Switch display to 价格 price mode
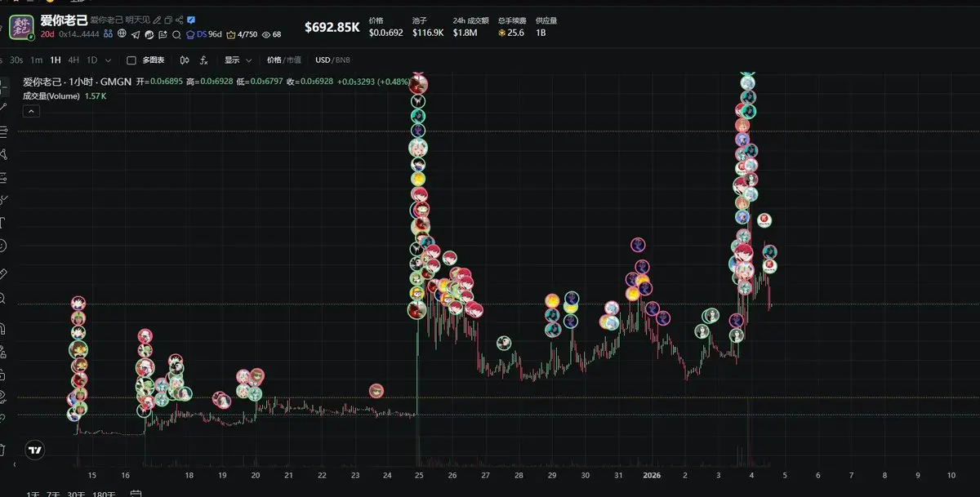Viewport: 980px width, 497px height. tap(274, 60)
